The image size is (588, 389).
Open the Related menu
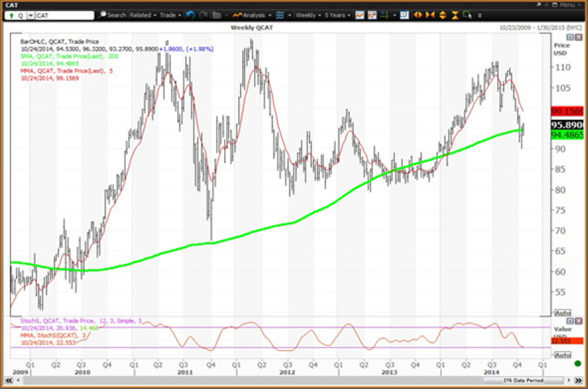[143, 15]
